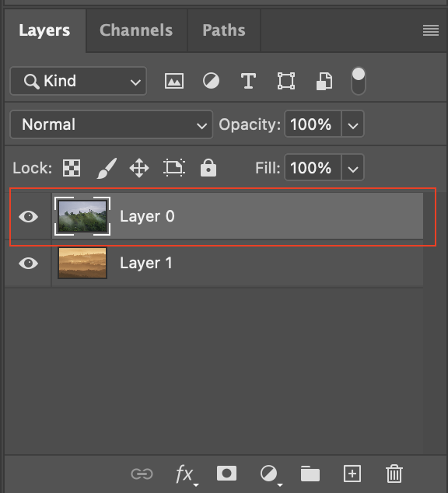
Task: Add layer mask at panel bottom
Action: click(x=226, y=474)
